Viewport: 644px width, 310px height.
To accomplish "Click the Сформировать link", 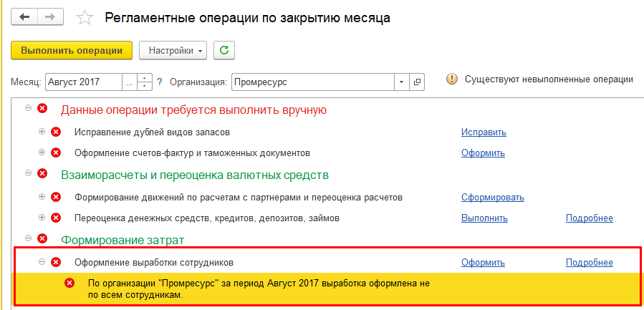I will [x=492, y=197].
